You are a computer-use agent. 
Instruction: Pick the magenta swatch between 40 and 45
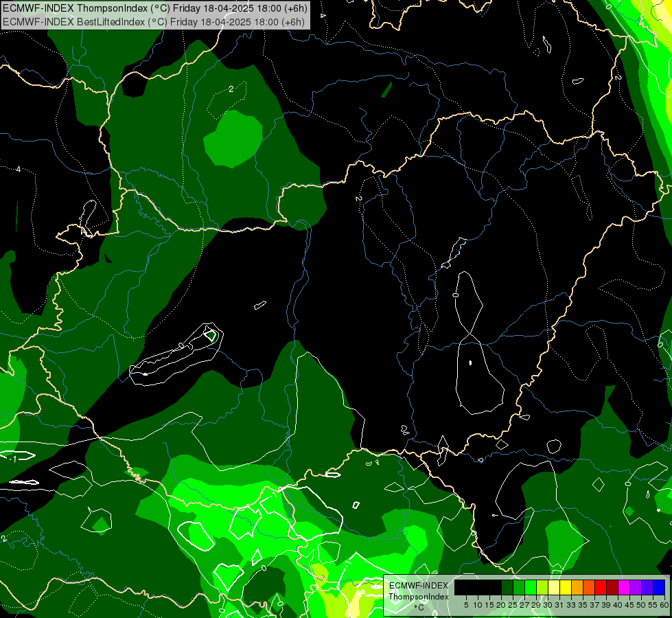pos(624,587)
